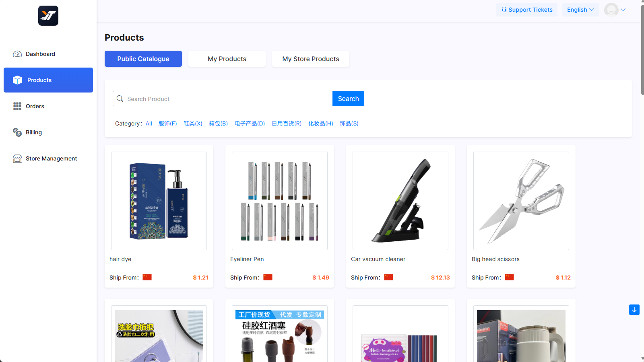Click the China flag on Eyeliner Pen card
This screenshot has width=644, height=362.
[x=268, y=278]
